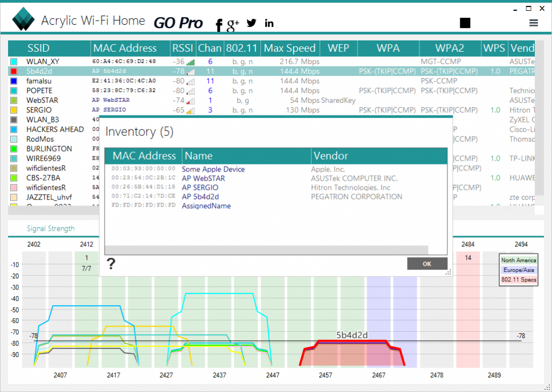Select the RodMos network row
Screen dimensions: 552x392
54,139
